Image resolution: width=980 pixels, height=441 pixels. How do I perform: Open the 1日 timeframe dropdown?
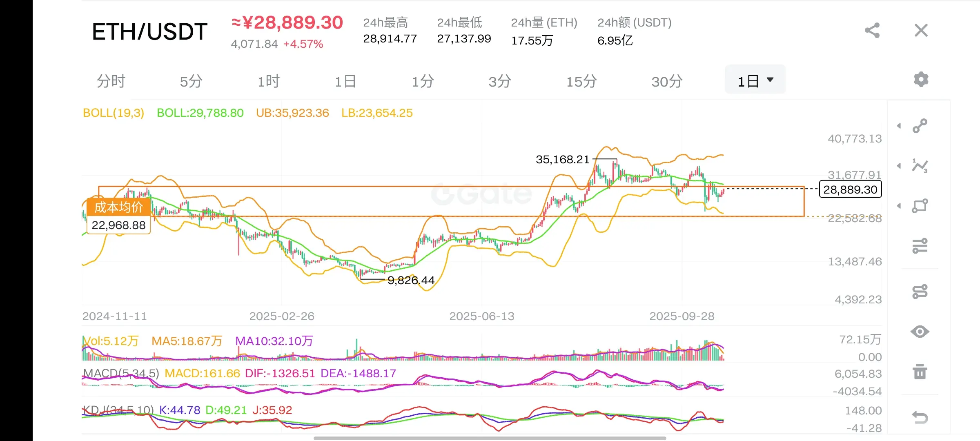coord(755,81)
